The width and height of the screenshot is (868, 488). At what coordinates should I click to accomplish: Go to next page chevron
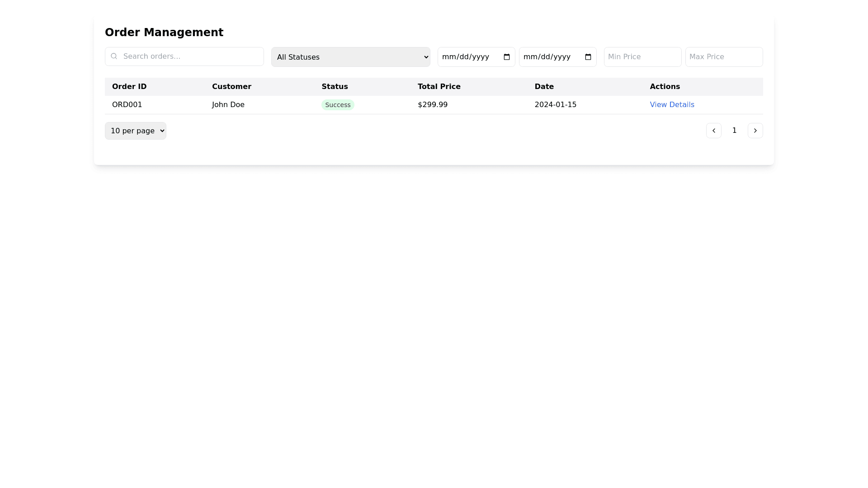[x=755, y=131]
